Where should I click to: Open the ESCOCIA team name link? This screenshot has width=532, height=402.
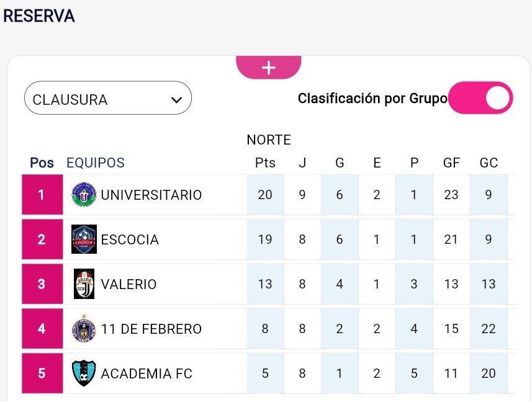tap(130, 239)
